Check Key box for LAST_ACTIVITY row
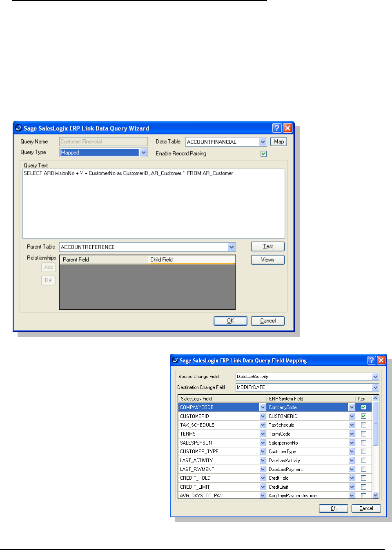The width and height of the screenshot is (392, 550). point(363,460)
